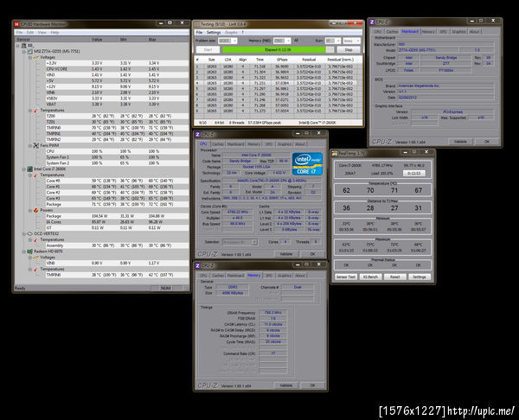Click the All button in LinX

(x=296, y=41)
